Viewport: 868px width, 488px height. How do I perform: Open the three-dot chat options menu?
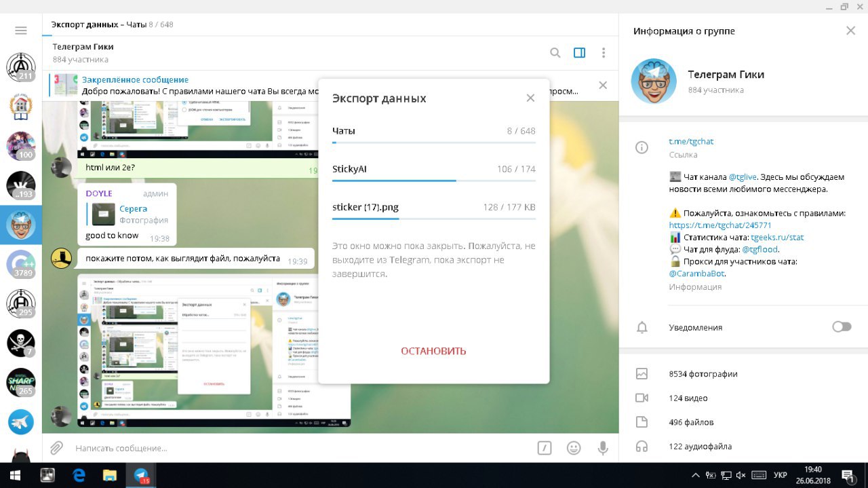(x=603, y=53)
